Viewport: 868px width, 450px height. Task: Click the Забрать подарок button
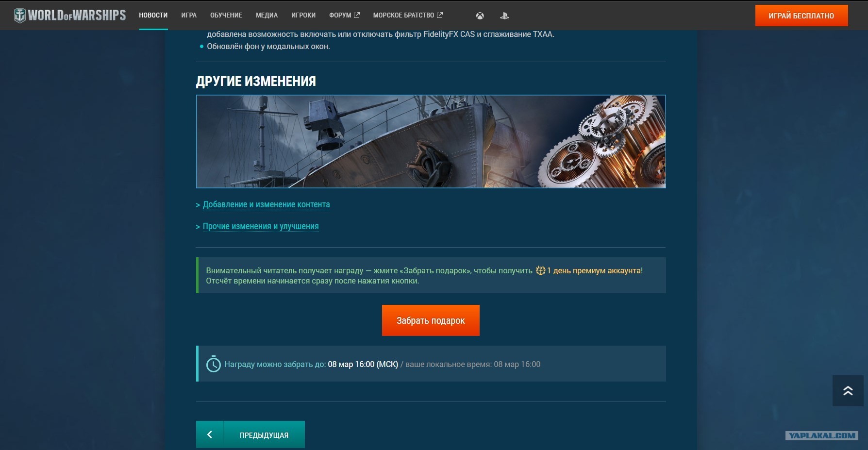click(x=431, y=320)
